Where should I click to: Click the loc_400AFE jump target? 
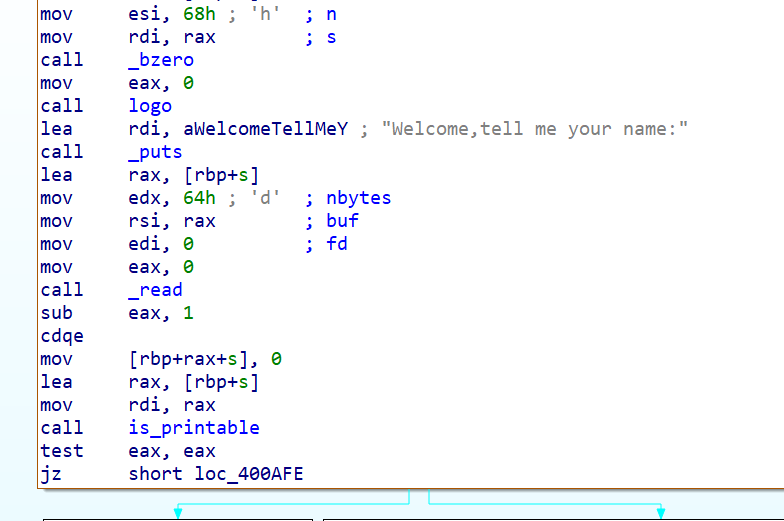[249, 474]
